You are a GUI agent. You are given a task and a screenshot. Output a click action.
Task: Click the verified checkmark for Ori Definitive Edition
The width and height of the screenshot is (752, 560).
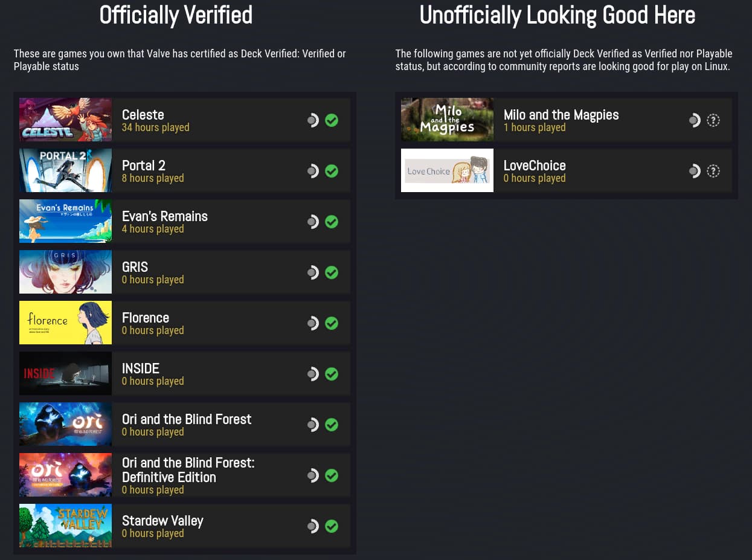332,475
